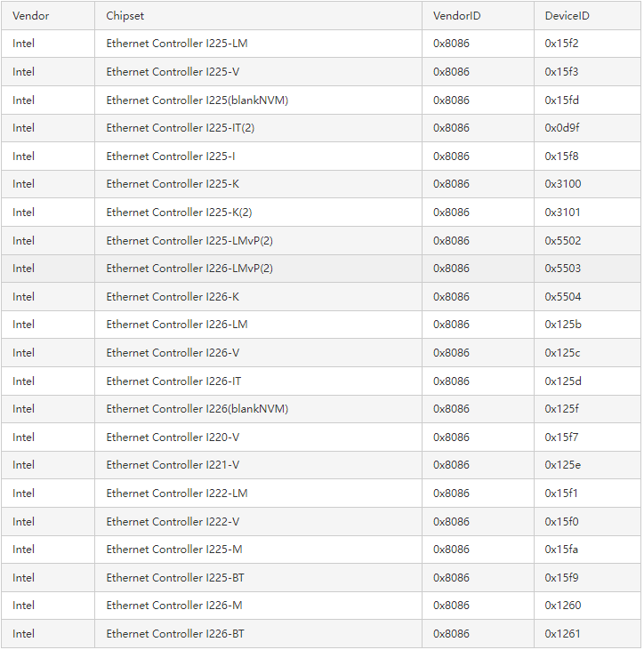
Task: Click device ID 0x1260
Action: tap(563, 606)
